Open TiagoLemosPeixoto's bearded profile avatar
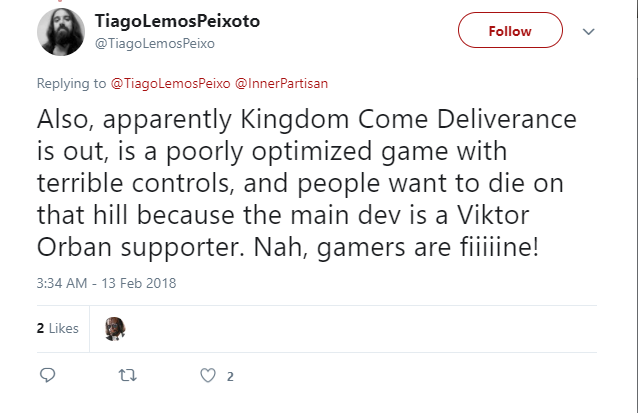 pos(61,32)
